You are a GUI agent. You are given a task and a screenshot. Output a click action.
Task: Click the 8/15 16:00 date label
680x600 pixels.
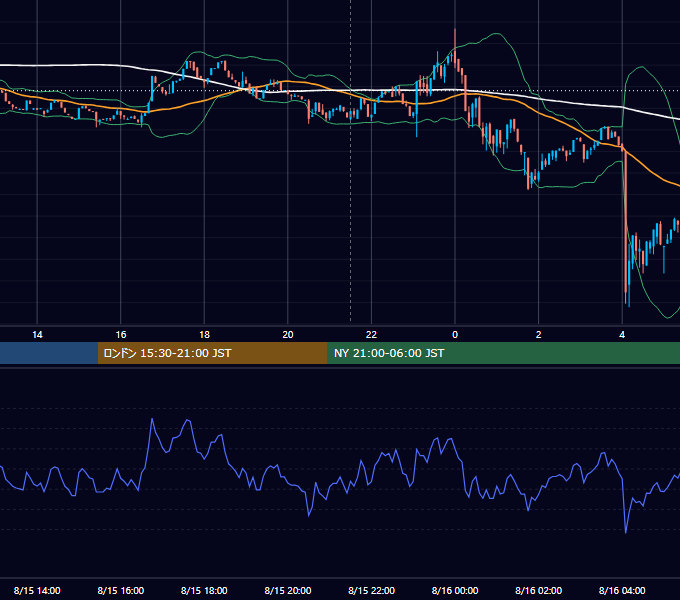click(121, 590)
